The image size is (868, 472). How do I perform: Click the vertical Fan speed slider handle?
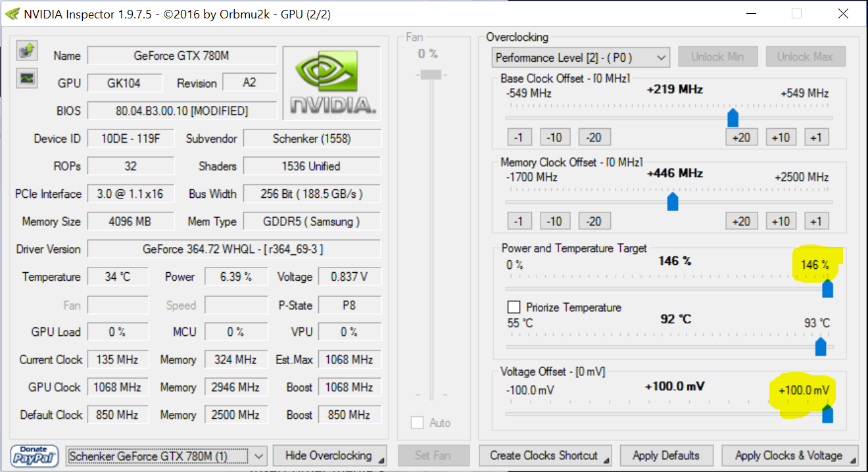[431, 74]
